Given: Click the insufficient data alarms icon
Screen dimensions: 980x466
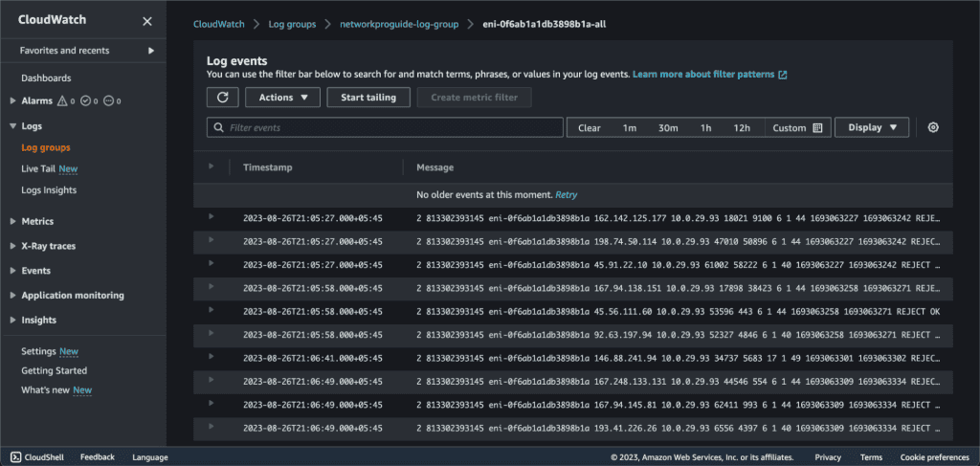Looking at the screenshot, I should click(x=108, y=101).
